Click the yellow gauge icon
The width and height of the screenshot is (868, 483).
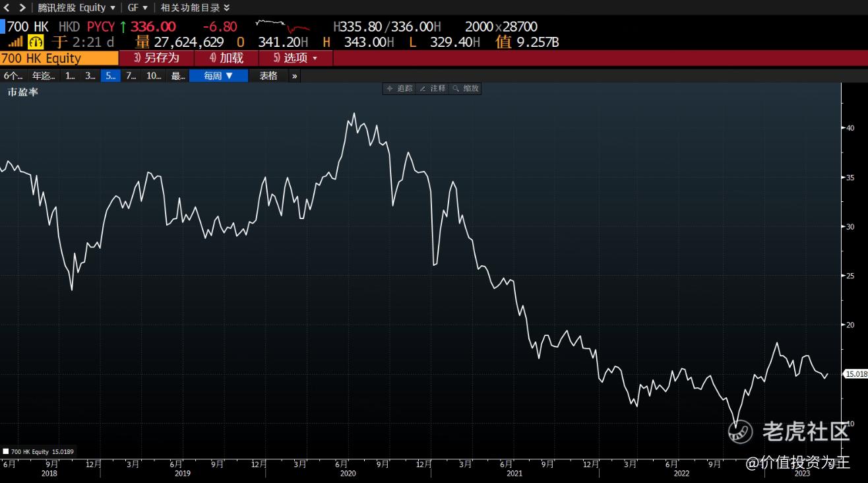(36, 42)
